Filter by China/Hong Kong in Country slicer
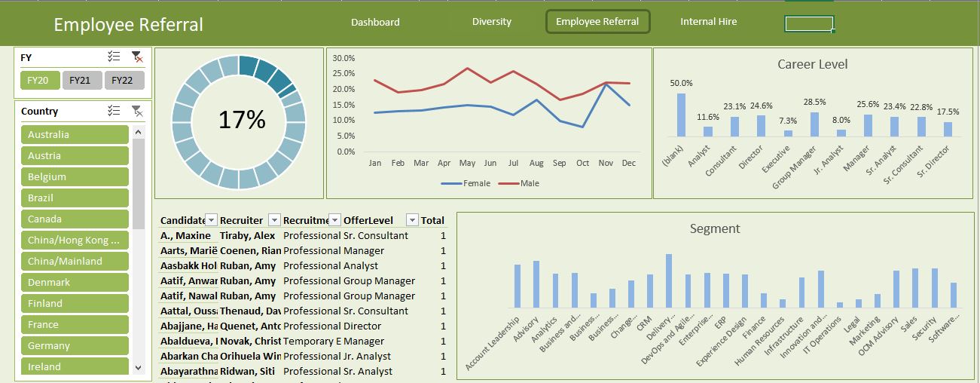Image resolution: width=980 pixels, height=383 pixels. pos(75,240)
